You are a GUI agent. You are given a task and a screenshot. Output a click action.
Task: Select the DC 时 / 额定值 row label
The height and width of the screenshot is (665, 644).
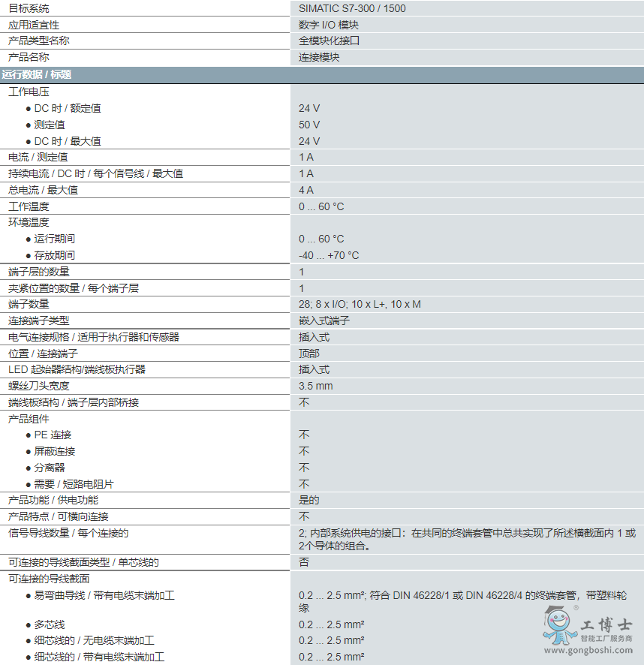coord(68,108)
